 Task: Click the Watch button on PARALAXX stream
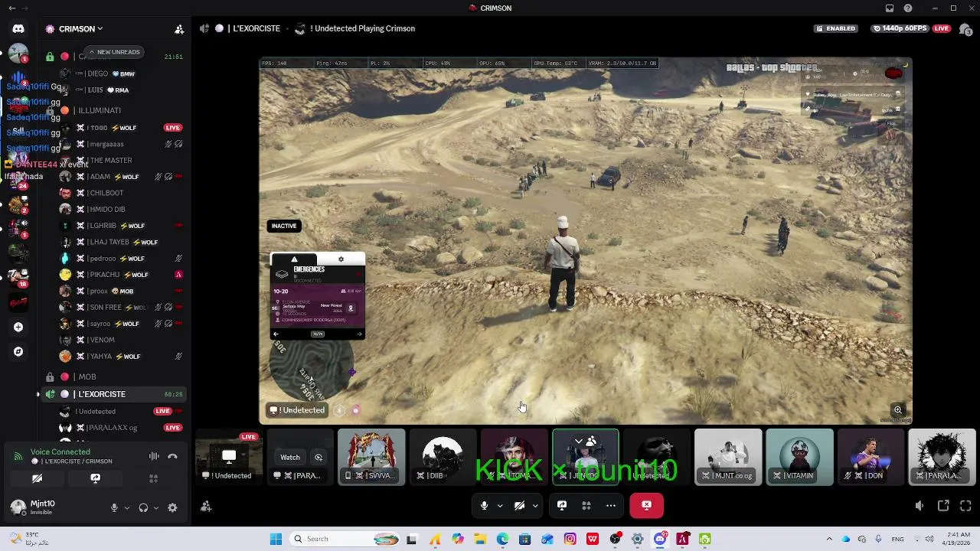[x=290, y=457]
